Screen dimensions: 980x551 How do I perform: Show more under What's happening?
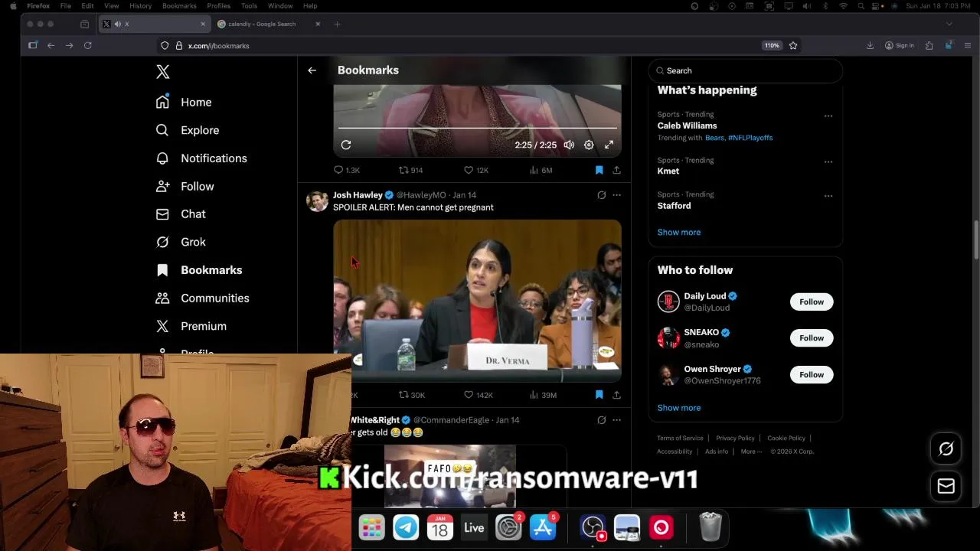tap(678, 232)
